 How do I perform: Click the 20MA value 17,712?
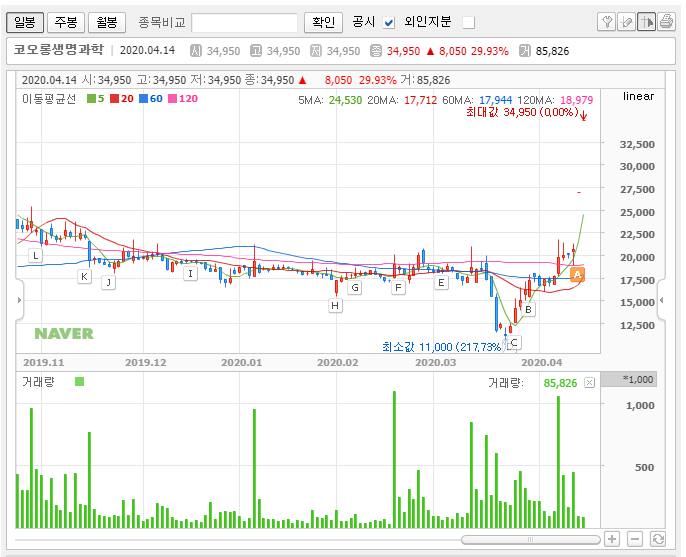[x=420, y=100]
